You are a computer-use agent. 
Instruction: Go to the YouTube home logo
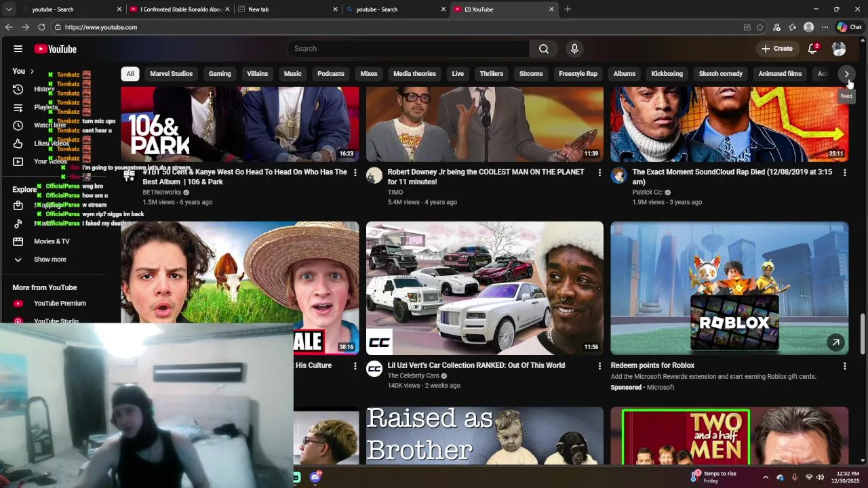(55, 49)
